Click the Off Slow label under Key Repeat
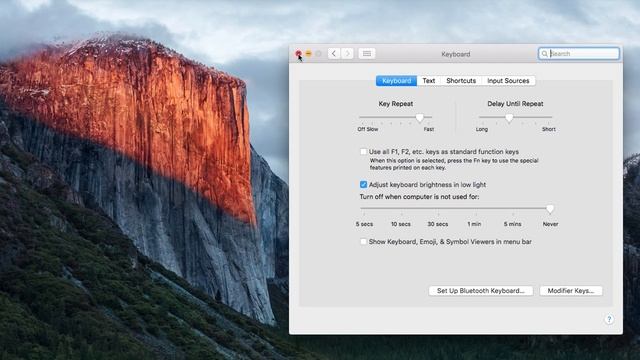Image resolution: width=640 pixels, height=360 pixels. point(368,129)
